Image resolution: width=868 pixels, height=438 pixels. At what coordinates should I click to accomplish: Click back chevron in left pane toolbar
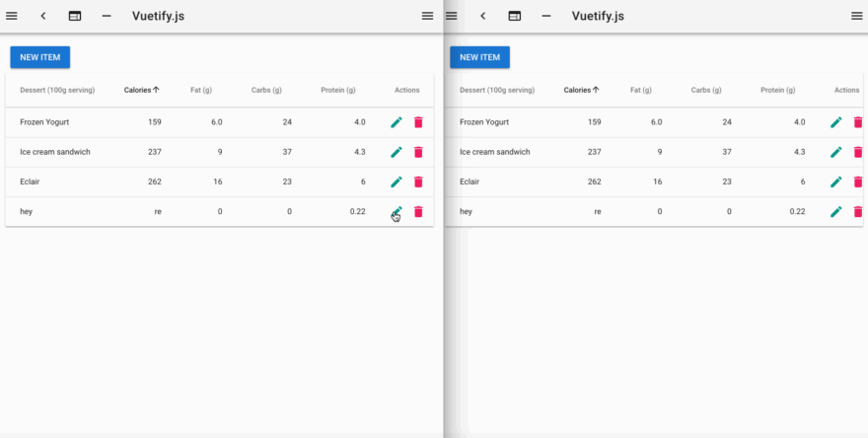[x=43, y=16]
